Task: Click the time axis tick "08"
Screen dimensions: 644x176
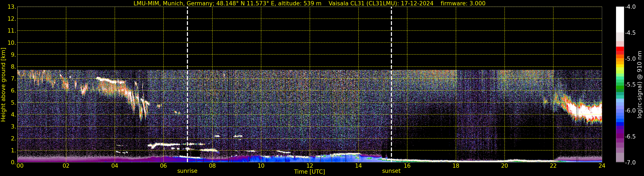Action: tap(212, 166)
